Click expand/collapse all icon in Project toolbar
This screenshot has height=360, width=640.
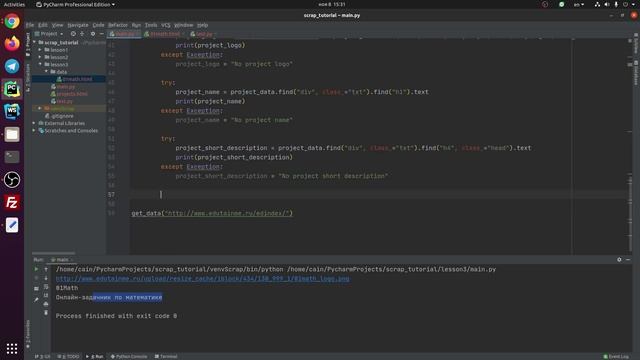82,34
